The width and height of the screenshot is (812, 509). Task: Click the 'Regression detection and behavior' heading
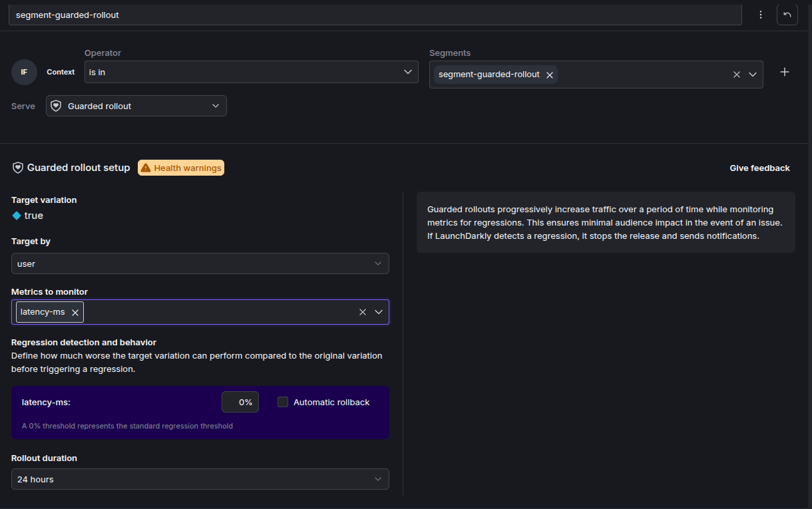click(x=84, y=342)
